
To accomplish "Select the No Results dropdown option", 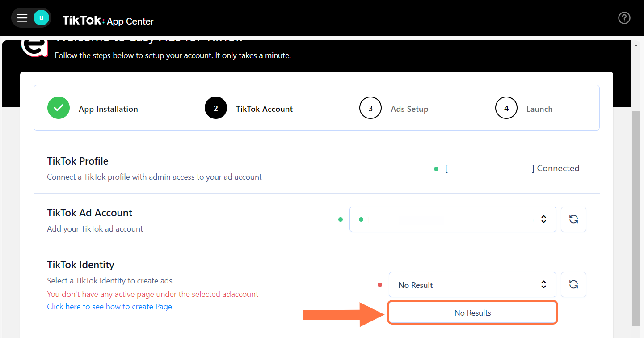I will click(472, 313).
